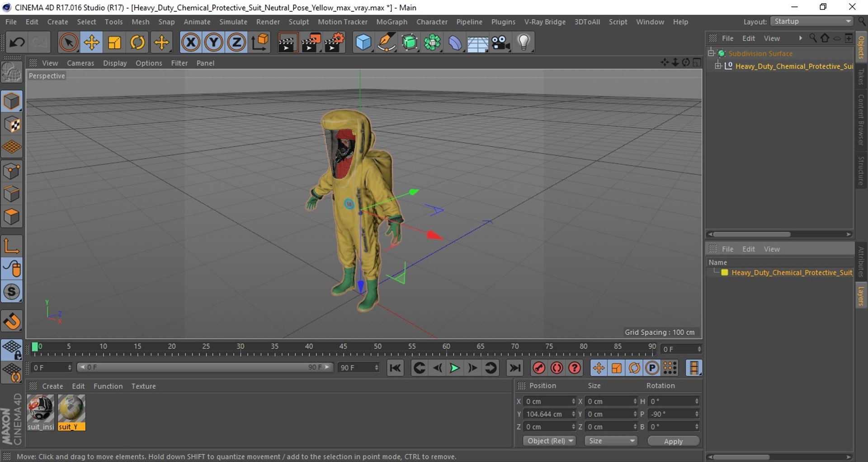Screen dimensions: 868x462
Task: Select the Scale tool
Action: [x=114, y=43]
